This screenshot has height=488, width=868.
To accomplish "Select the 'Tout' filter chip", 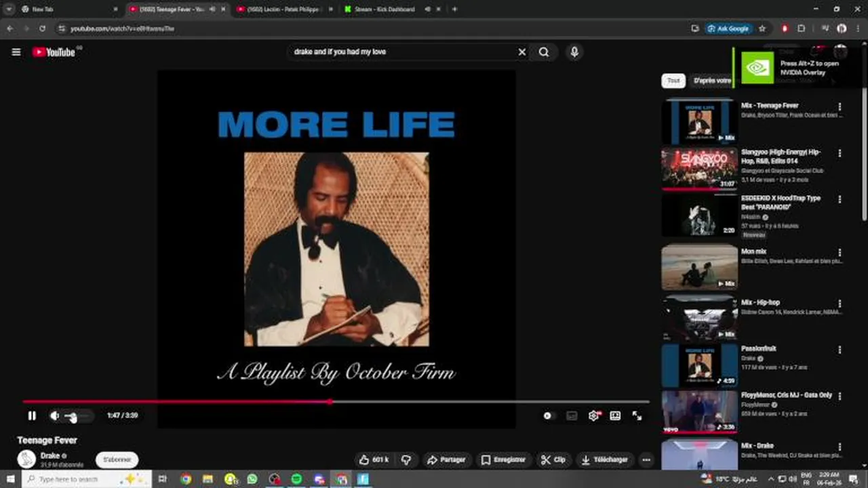I will [x=673, y=81].
